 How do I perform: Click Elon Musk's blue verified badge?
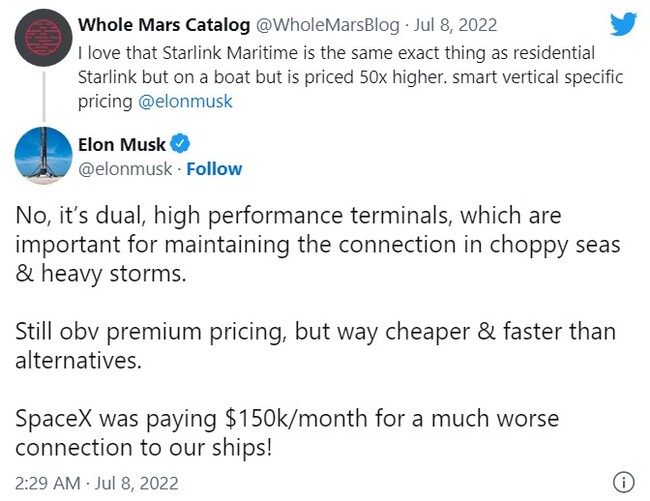[180, 144]
